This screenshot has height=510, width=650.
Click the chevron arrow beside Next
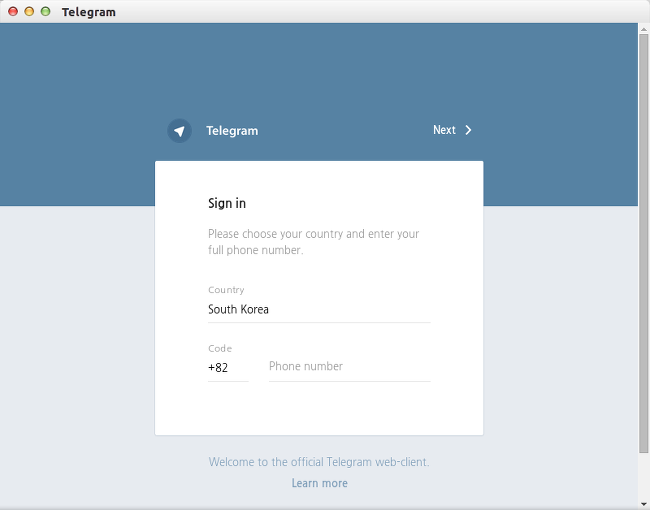point(468,130)
